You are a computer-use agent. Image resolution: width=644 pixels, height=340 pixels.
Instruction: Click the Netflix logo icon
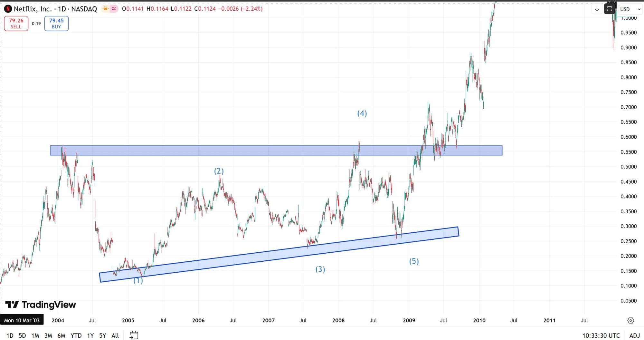[x=8, y=9]
